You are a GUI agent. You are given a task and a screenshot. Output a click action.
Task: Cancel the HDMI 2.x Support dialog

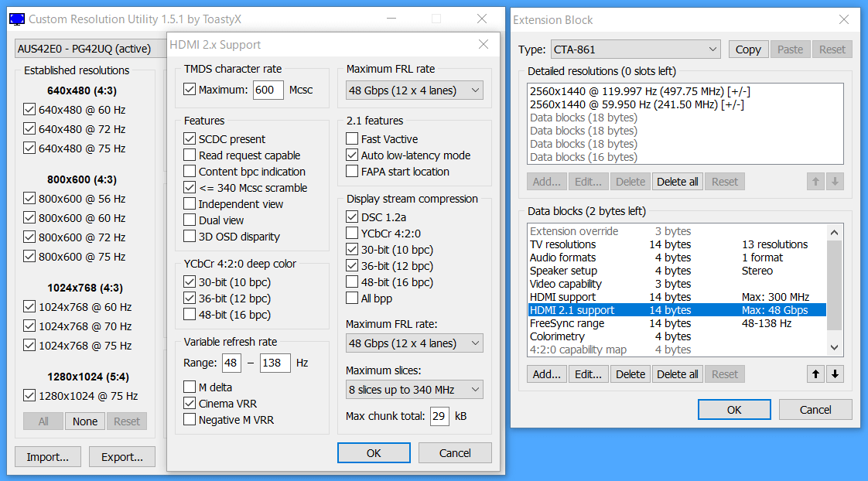point(455,452)
